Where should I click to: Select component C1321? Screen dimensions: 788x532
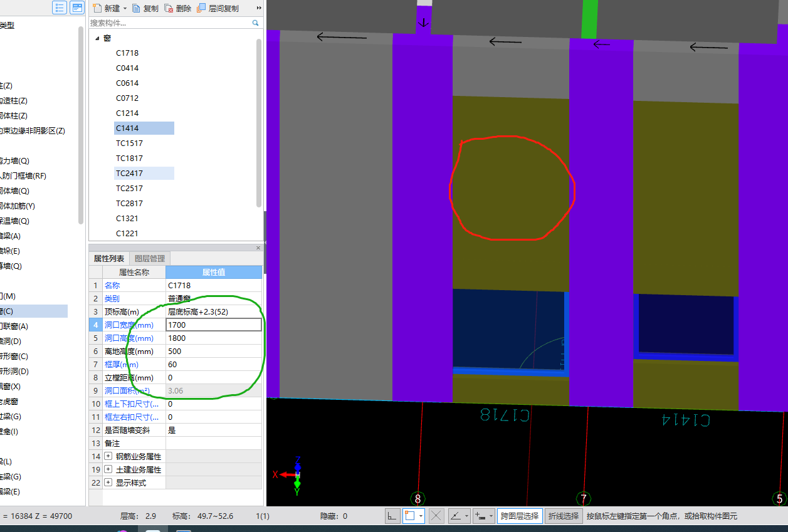coord(127,219)
